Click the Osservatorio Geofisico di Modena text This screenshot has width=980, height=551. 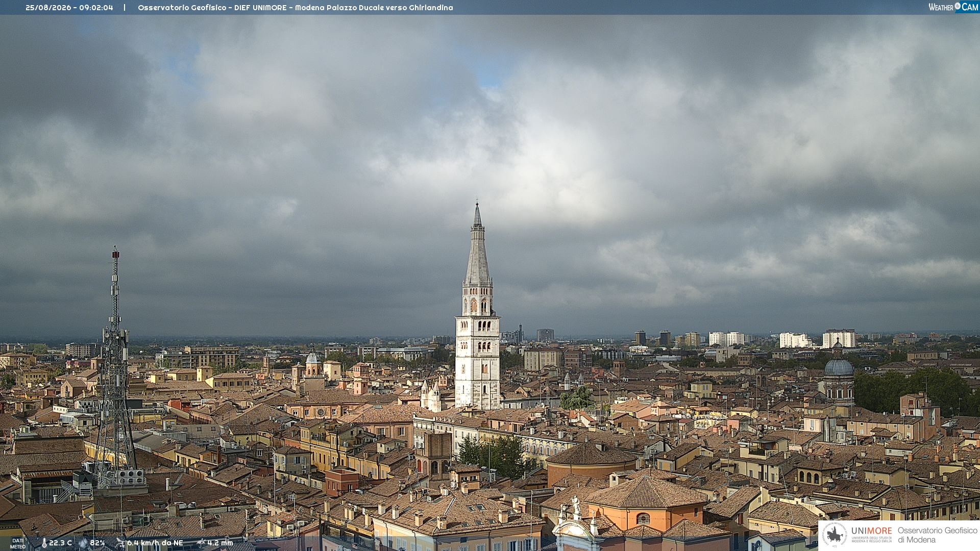coord(938,535)
